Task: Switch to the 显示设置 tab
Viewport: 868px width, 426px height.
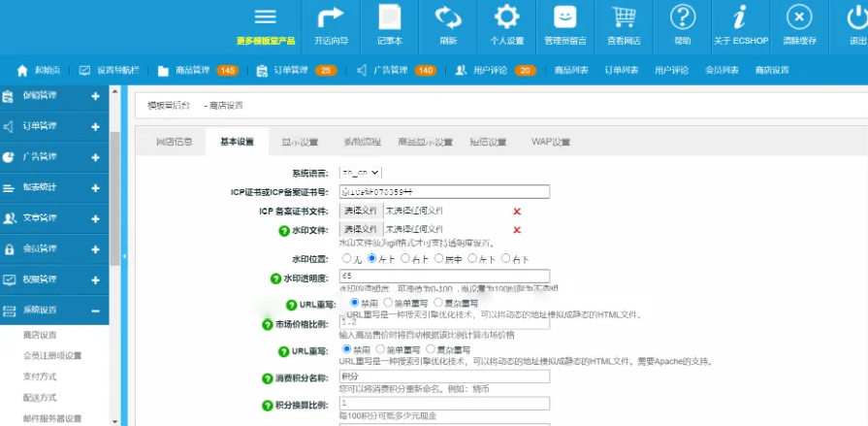Action: click(300, 142)
